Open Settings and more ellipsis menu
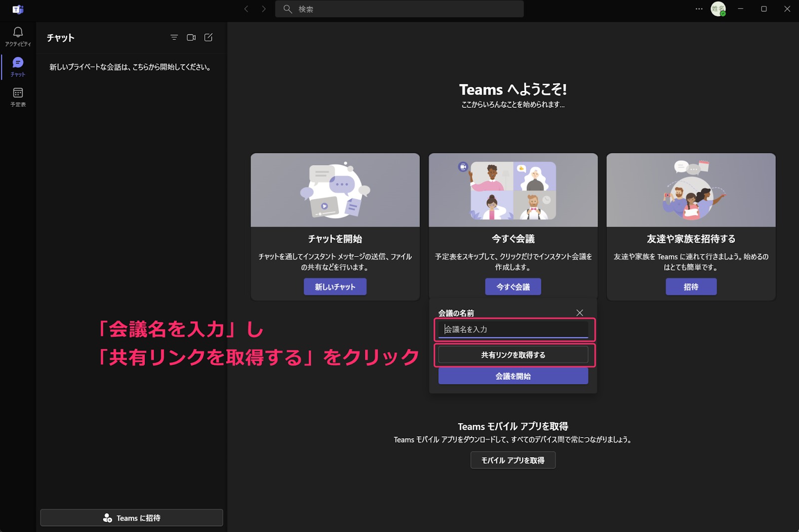 699,9
